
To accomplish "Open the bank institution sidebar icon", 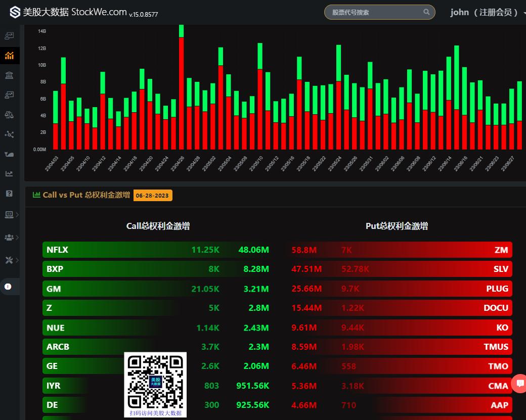I will [x=10, y=75].
